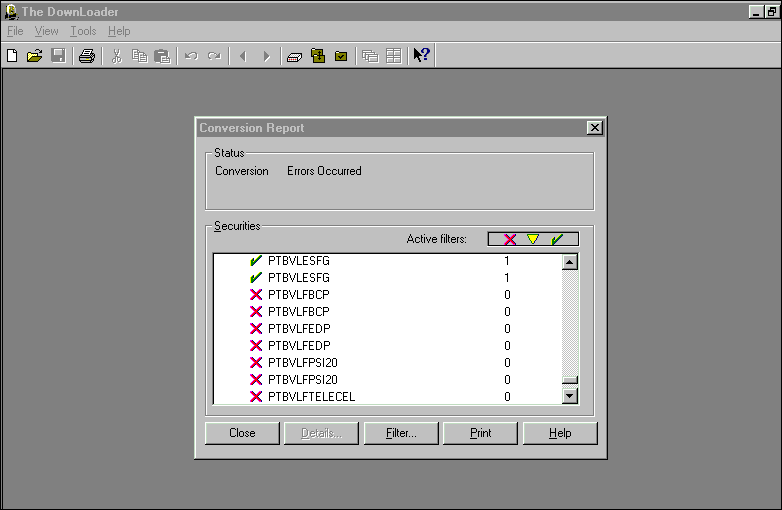Minimize The DownLoader window
Image resolution: width=782 pixels, height=510 pixels.
(756, 11)
